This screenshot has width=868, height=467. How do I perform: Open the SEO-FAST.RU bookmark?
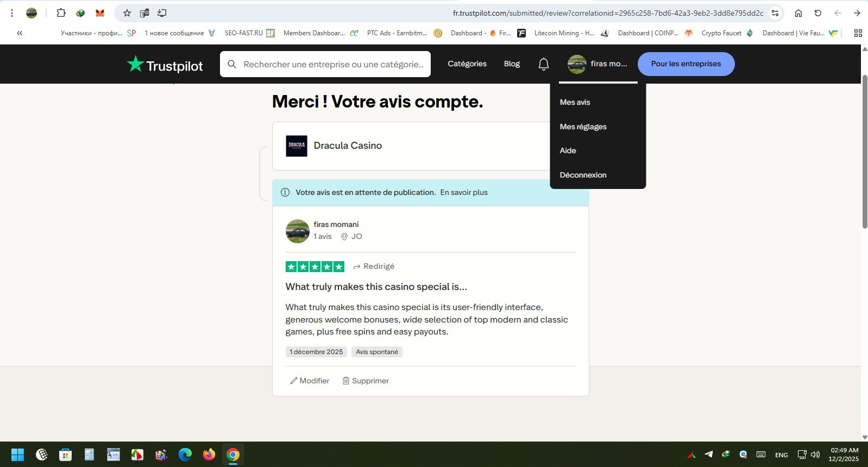point(250,33)
